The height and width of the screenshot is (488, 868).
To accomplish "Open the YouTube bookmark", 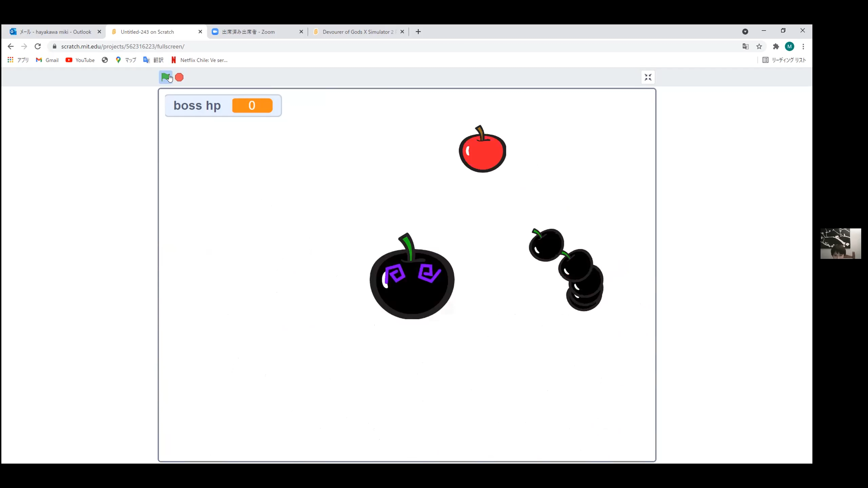I will pyautogui.click(x=80, y=60).
